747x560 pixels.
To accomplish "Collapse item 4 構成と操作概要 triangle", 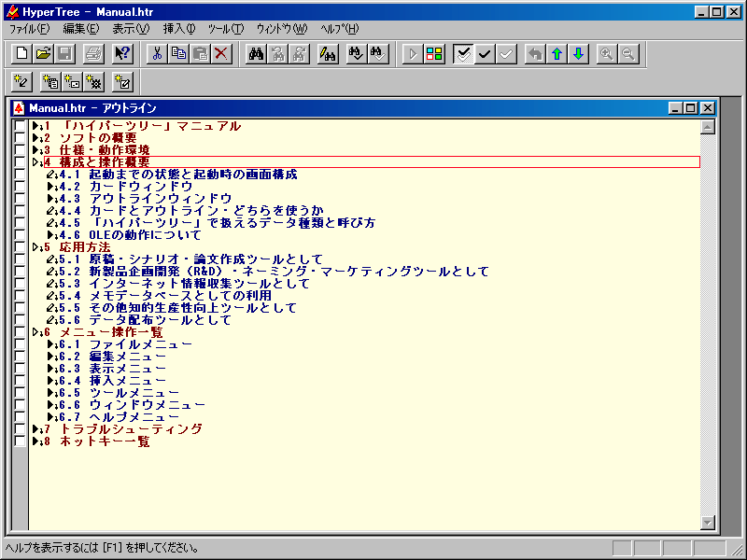I will coord(35,162).
